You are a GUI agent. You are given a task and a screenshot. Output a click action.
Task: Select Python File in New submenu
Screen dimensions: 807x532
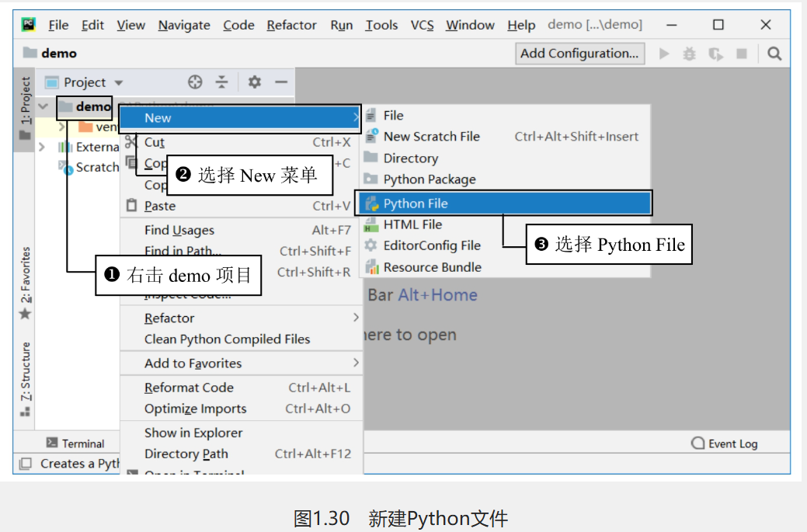point(503,203)
